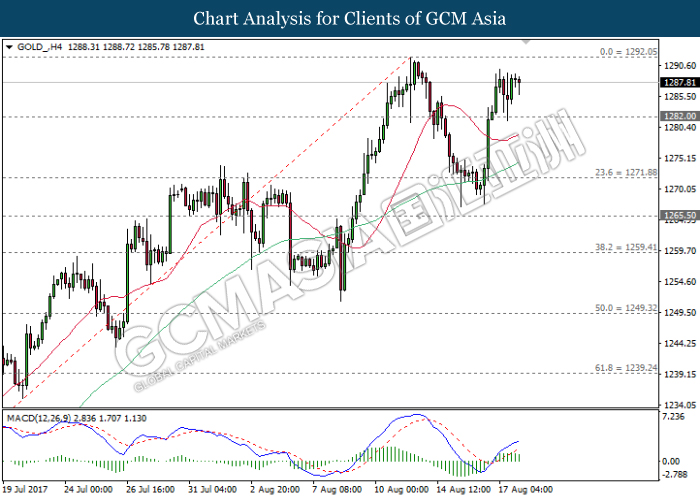Screen dimensions: 700x500
Task: Click the 7 Aug 08:00 time label
Action: pos(337,489)
